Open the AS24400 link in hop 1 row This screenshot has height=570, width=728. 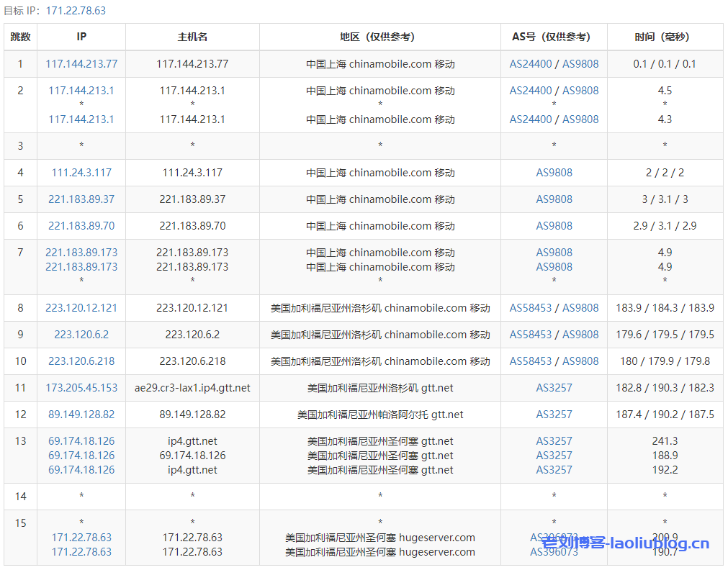(531, 64)
